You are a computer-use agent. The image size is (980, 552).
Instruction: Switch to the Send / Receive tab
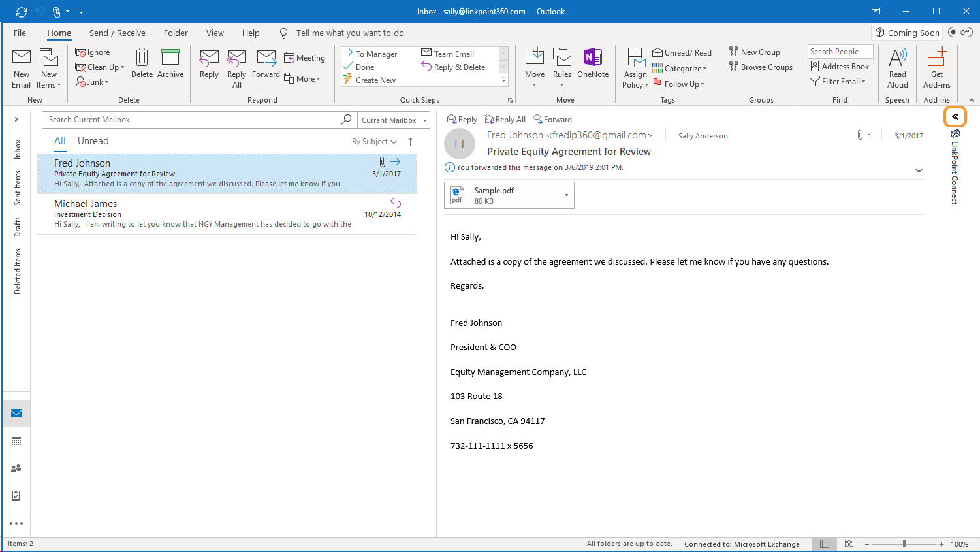point(118,33)
